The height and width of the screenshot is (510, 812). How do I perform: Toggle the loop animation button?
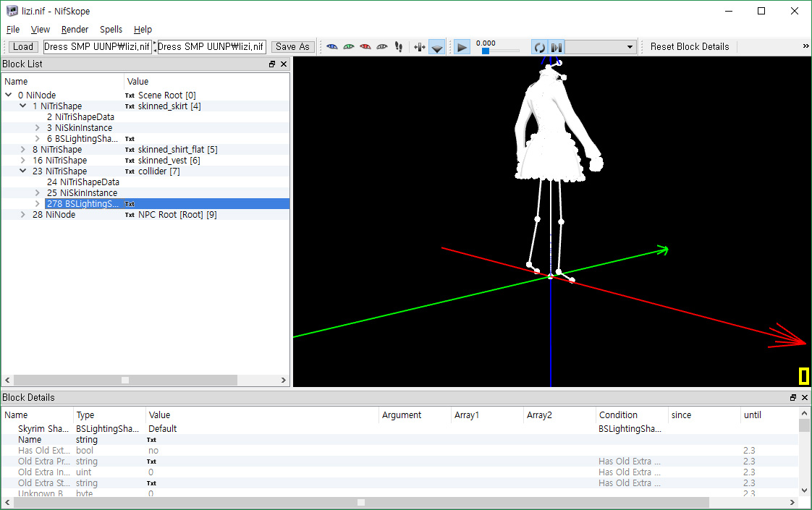540,47
